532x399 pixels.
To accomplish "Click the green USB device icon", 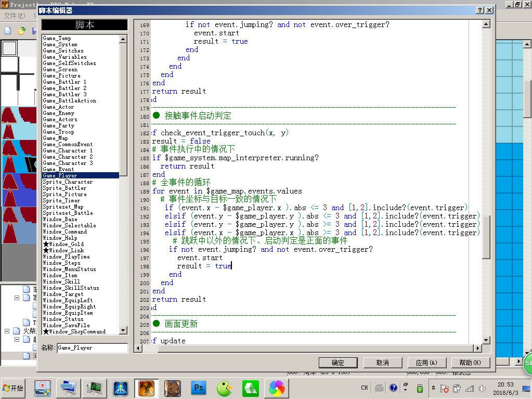I will point(420,388).
